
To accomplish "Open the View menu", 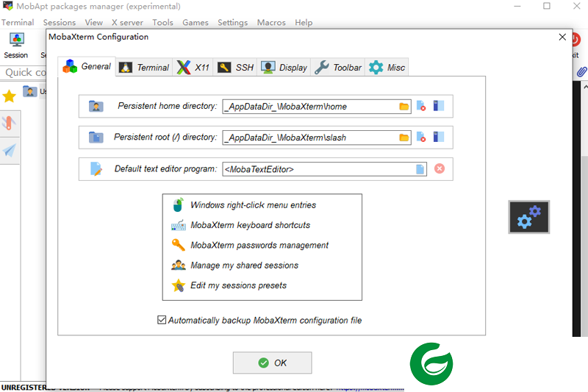I will (x=94, y=23).
